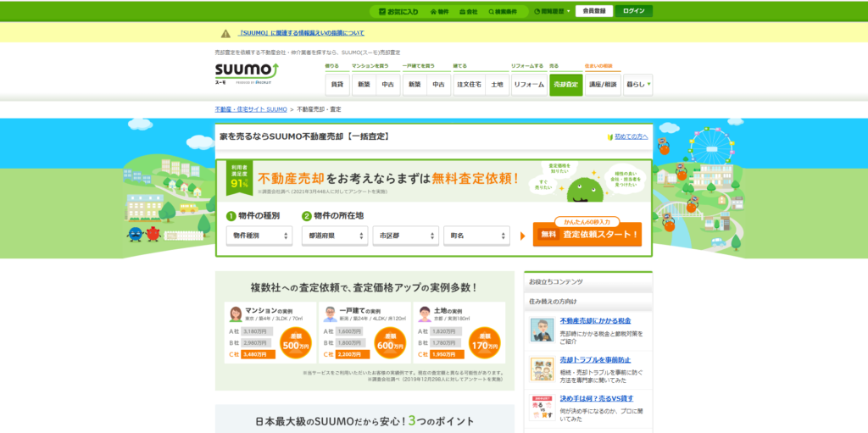Click the 複数社への査定依頼 section heading
Image resolution: width=868 pixels, height=433 pixels.
(x=364, y=287)
